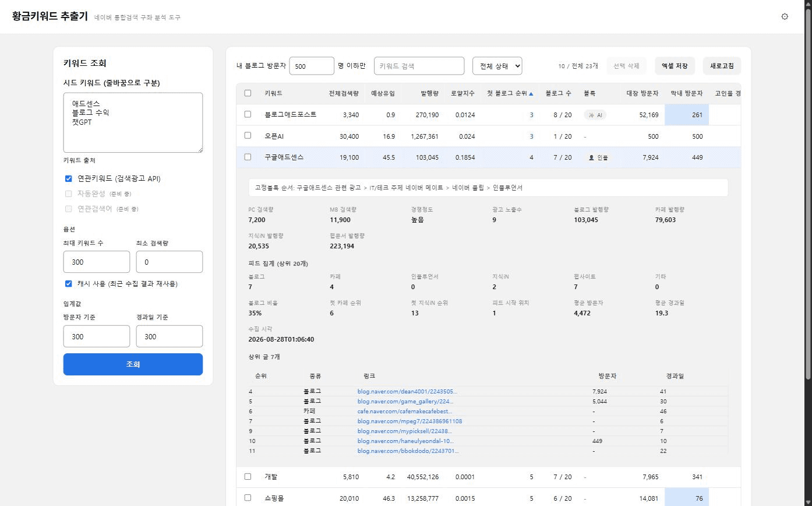Image resolution: width=812 pixels, height=506 pixels.
Task: Expand the 오픈AI keyword row
Action: tap(488, 136)
